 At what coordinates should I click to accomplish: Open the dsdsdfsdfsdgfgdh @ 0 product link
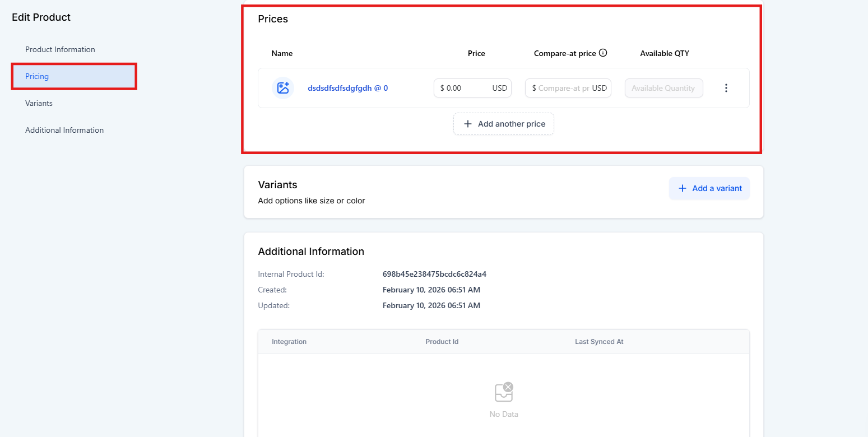click(347, 88)
